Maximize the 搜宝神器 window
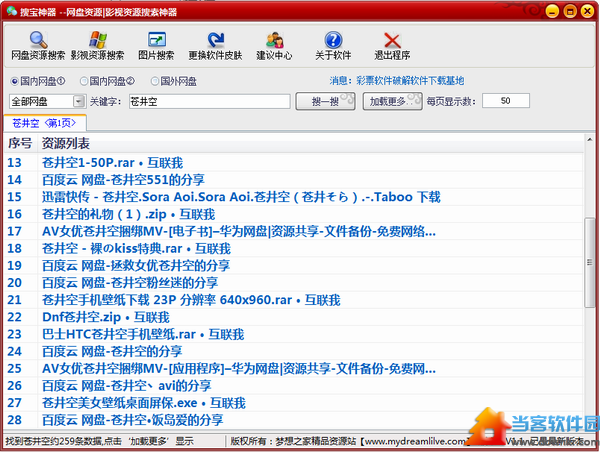Image resolution: width=600 pixels, height=452 pixels. [570, 11]
